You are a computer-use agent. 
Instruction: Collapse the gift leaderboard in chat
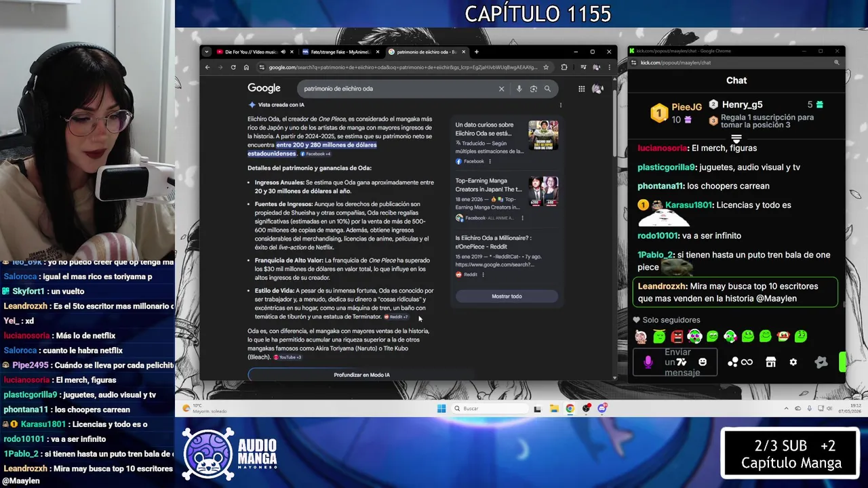click(x=736, y=139)
